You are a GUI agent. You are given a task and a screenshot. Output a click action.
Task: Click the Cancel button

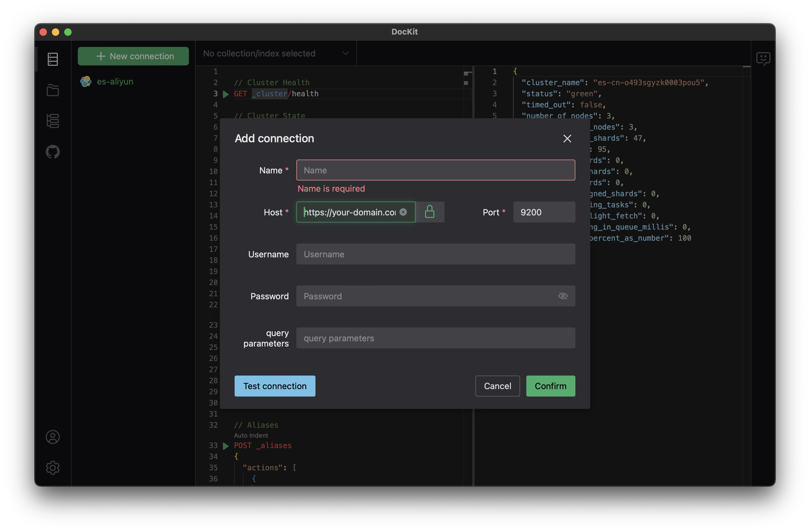pyautogui.click(x=498, y=386)
